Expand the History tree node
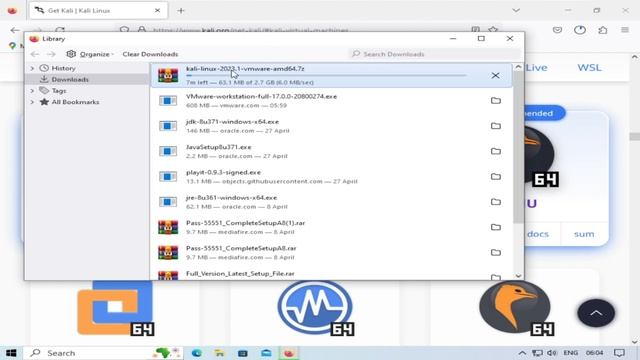The width and height of the screenshot is (640, 360). tap(32, 68)
